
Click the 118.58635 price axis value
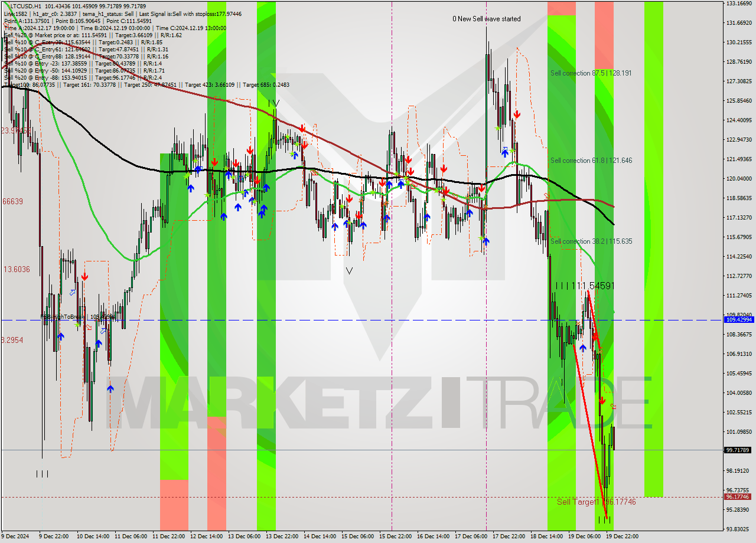coord(739,198)
